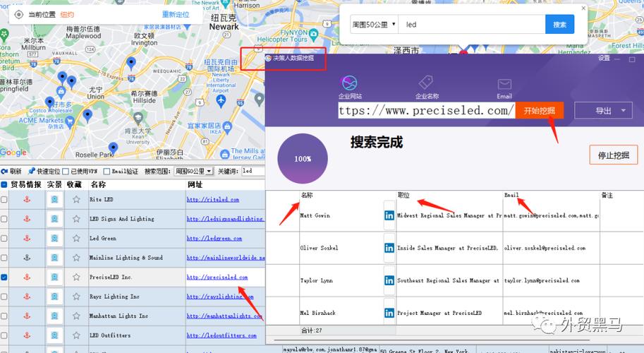This screenshot has height=353, width=644.
Task: Click the 100% progress circle
Action: (303, 159)
